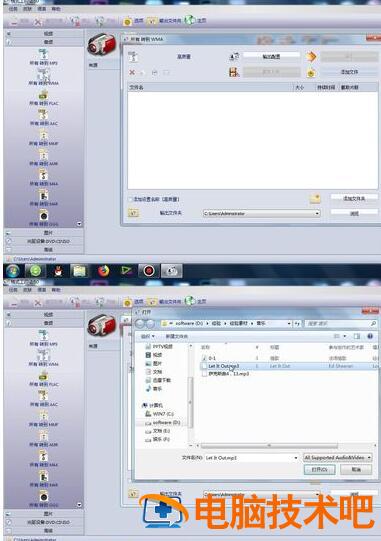This screenshot has width=381, height=541.
Task: Click the horizontal scrollbar under the file list
Action: click(269, 446)
